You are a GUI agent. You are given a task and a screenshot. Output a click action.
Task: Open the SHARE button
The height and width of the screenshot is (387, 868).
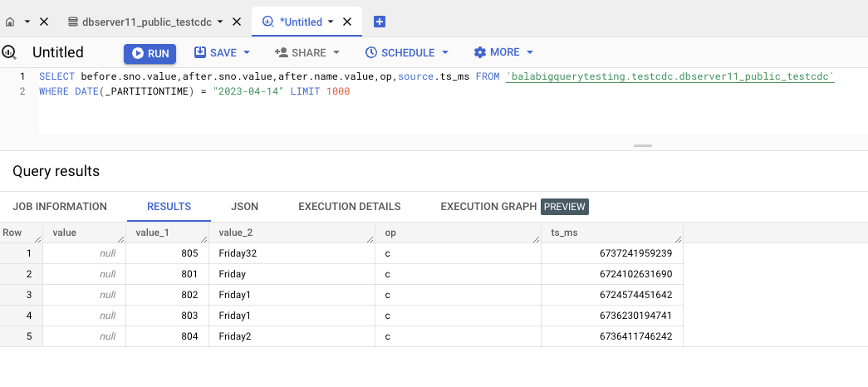click(x=300, y=52)
